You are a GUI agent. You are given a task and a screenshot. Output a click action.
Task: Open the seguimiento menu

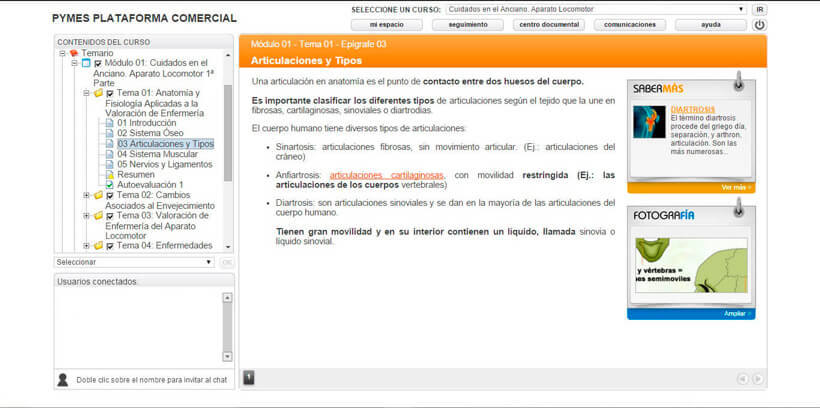(x=468, y=25)
